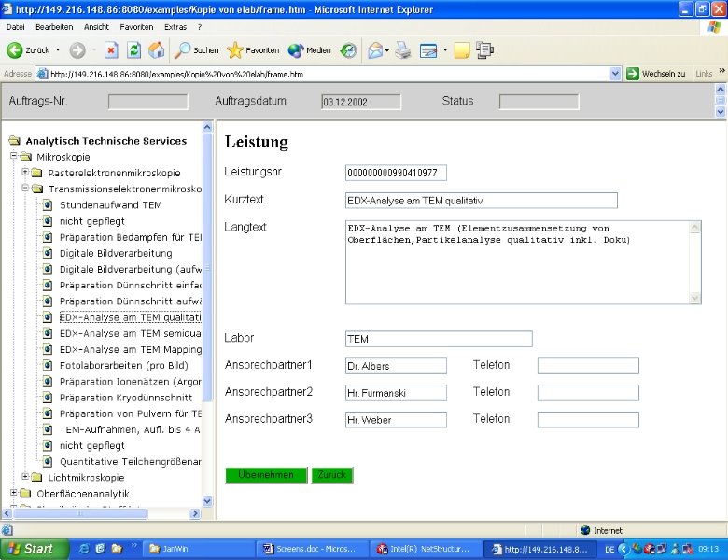Image resolution: width=728 pixels, height=560 pixels.
Task: Open the Favoriten menu in the menu bar
Action: tap(136, 27)
